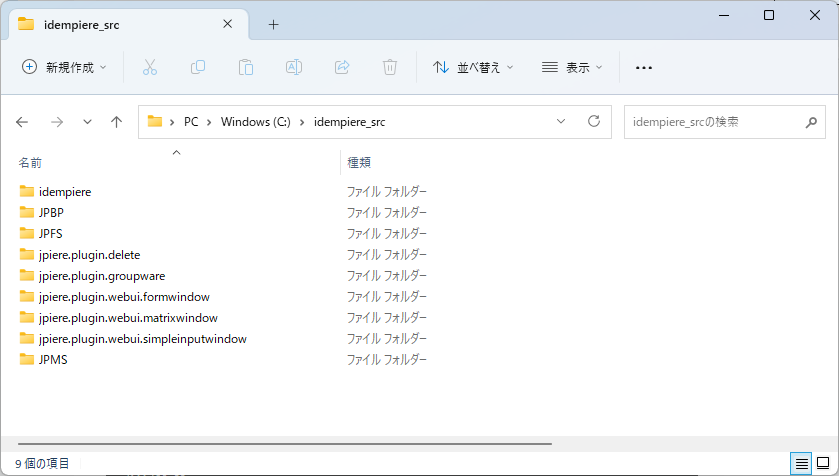Click the Share icon in toolbar

click(342, 67)
